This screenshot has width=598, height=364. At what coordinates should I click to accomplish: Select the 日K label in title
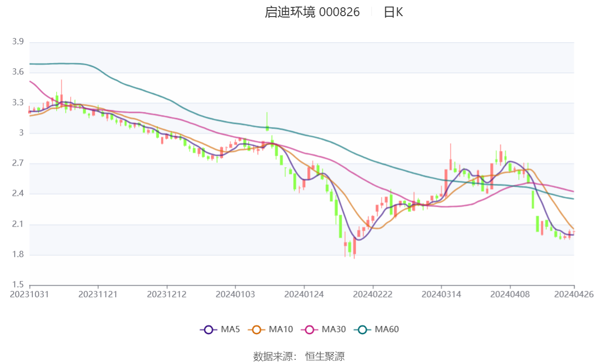393,12
